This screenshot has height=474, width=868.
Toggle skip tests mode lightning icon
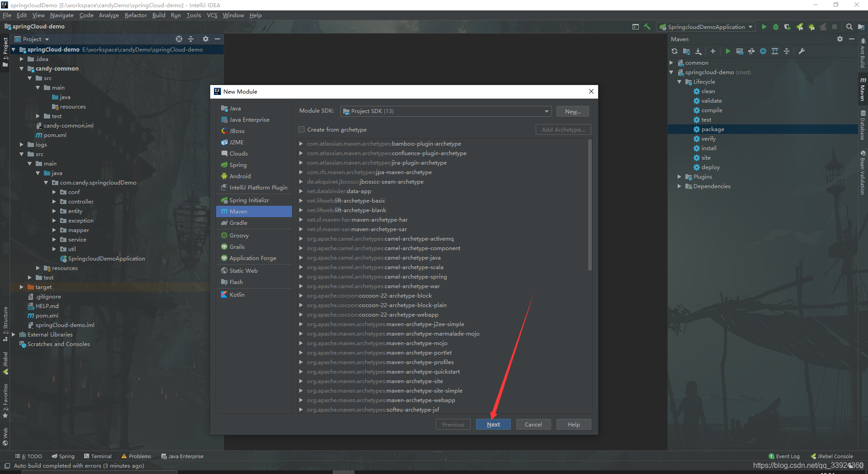763,51
